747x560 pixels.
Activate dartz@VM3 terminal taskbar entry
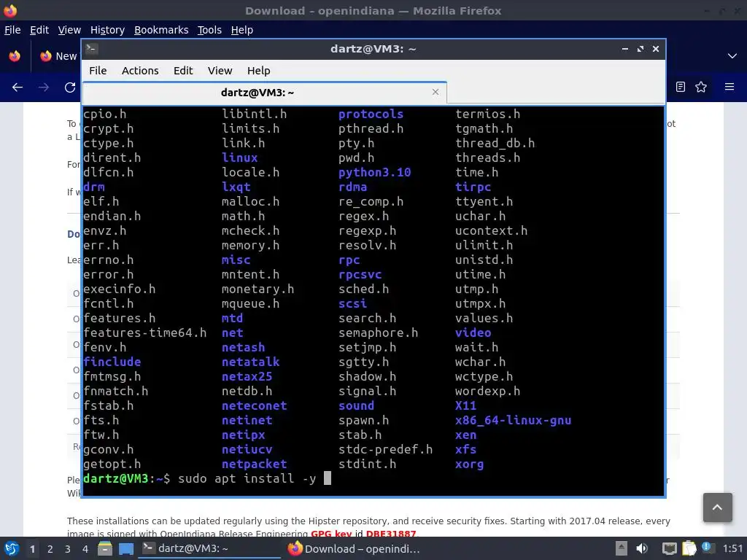click(x=209, y=548)
